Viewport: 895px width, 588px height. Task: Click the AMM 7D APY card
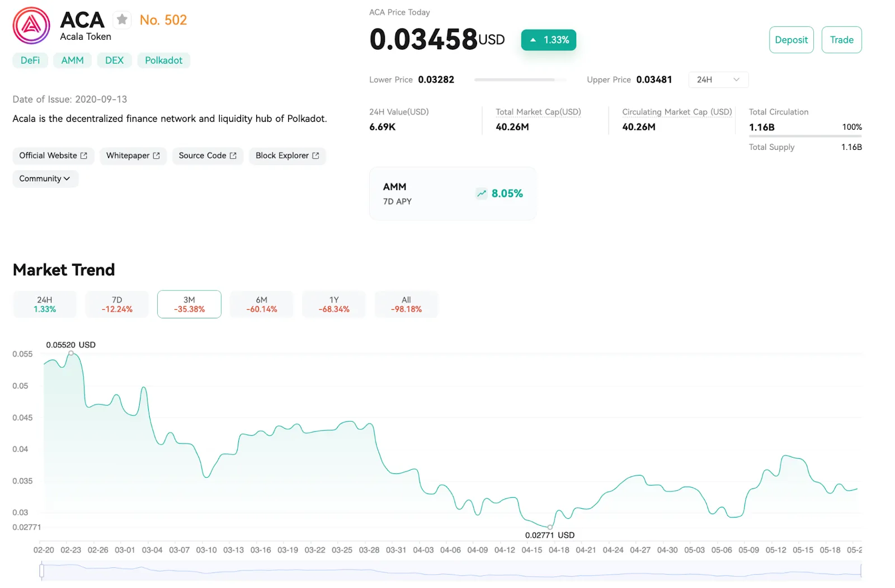click(453, 194)
